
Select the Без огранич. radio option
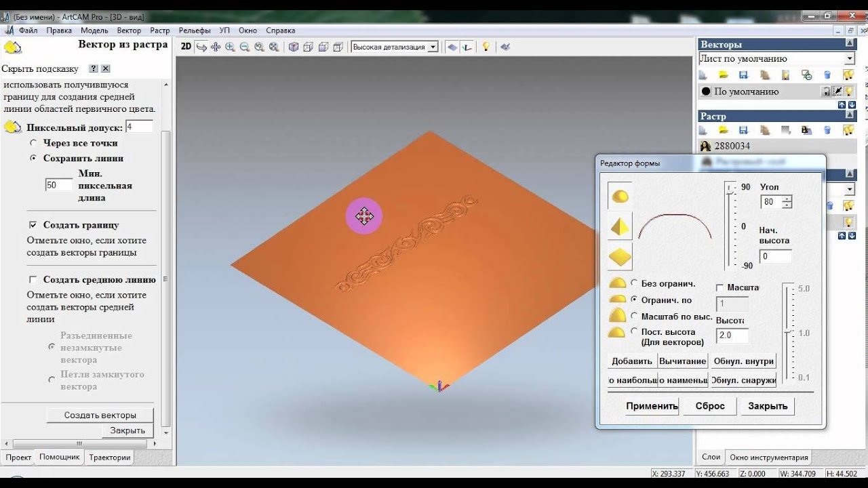tap(635, 283)
